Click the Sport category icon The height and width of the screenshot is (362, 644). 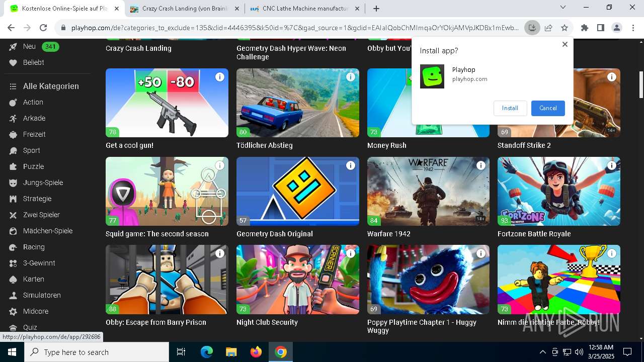[13, 150]
